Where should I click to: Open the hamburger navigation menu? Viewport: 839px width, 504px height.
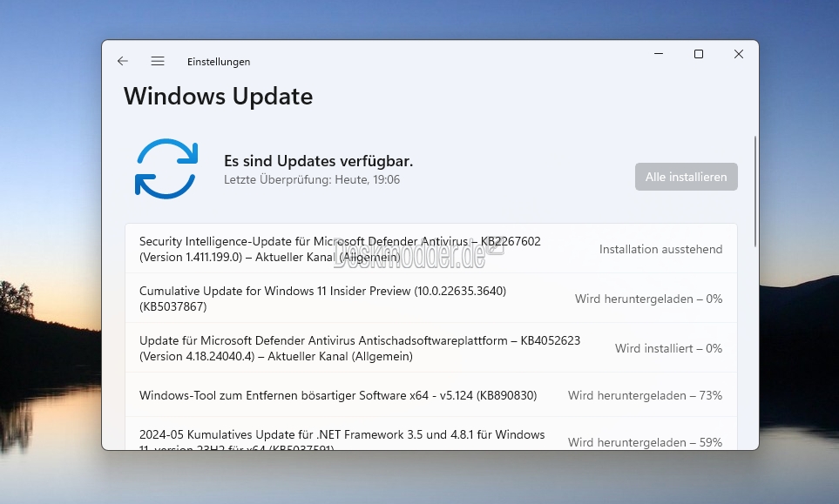point(158,61)
